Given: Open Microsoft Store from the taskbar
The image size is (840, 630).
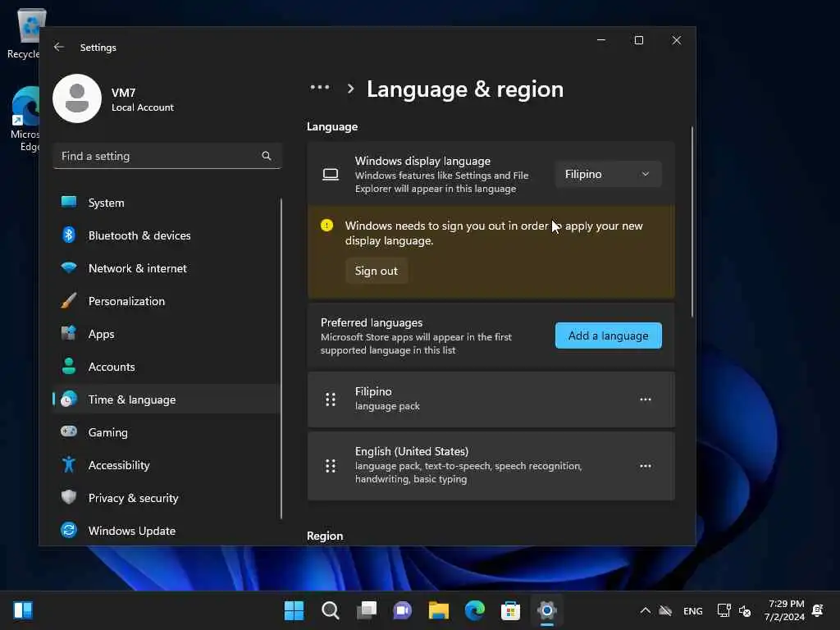Looking at the screenshot, I should coord(510,610).
